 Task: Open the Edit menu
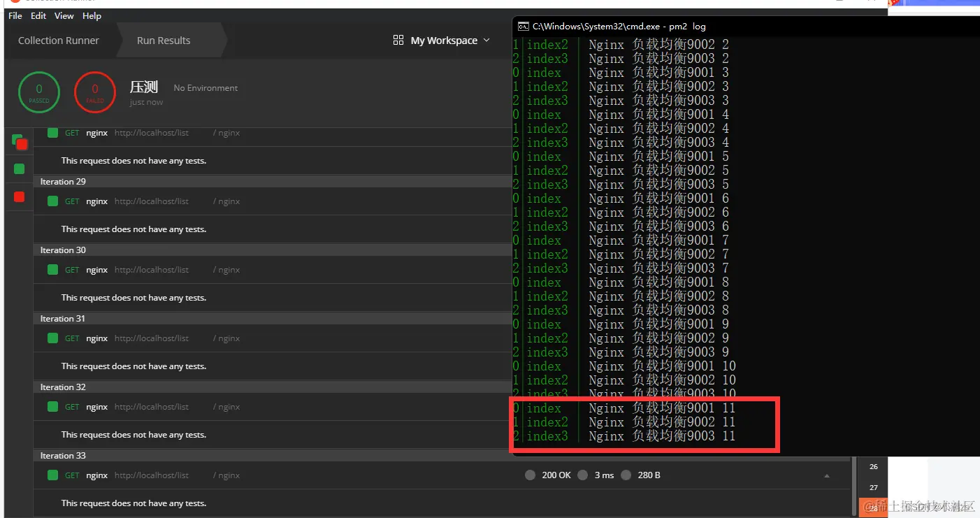[x=38, y=15]
